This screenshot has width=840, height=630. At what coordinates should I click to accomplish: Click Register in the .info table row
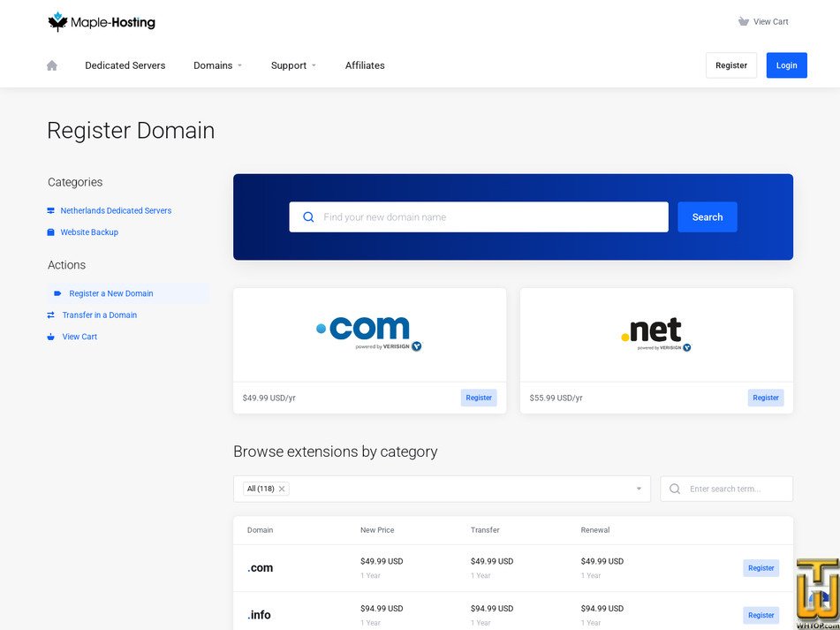point(761,615)
